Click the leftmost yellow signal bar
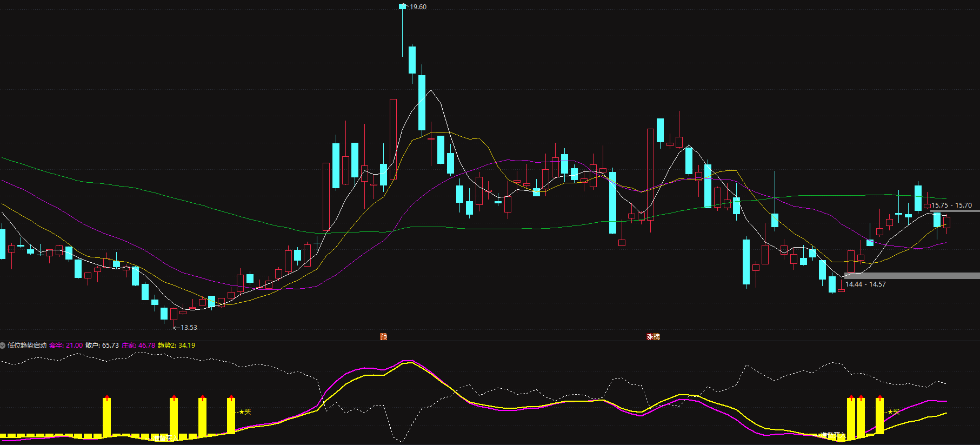Viewport: 980px width, 445px height. tap(107, 416)
